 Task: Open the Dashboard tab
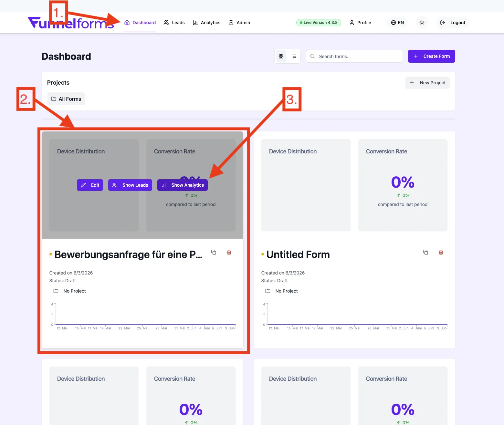pos(140,23)
